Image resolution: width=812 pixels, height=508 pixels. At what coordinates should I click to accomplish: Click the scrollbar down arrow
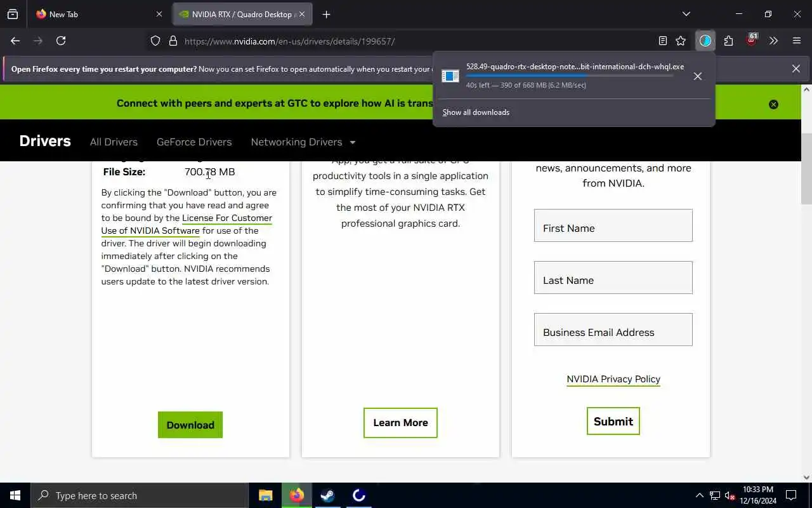pos(806,477)
